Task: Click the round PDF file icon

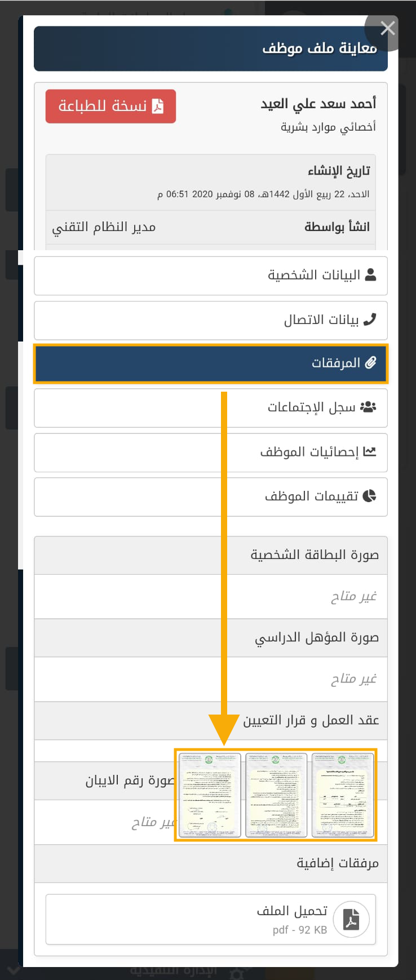Action: (351, 919)
